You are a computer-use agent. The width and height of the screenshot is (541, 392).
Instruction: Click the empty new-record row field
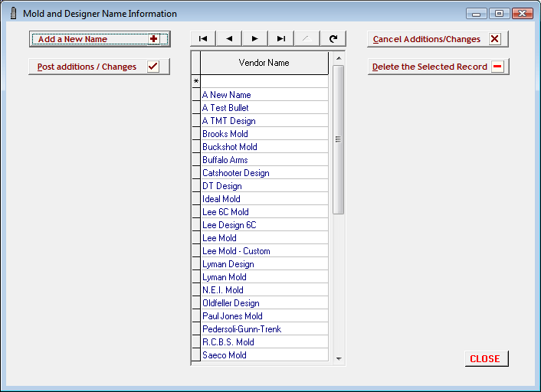[x=264, y=81]
